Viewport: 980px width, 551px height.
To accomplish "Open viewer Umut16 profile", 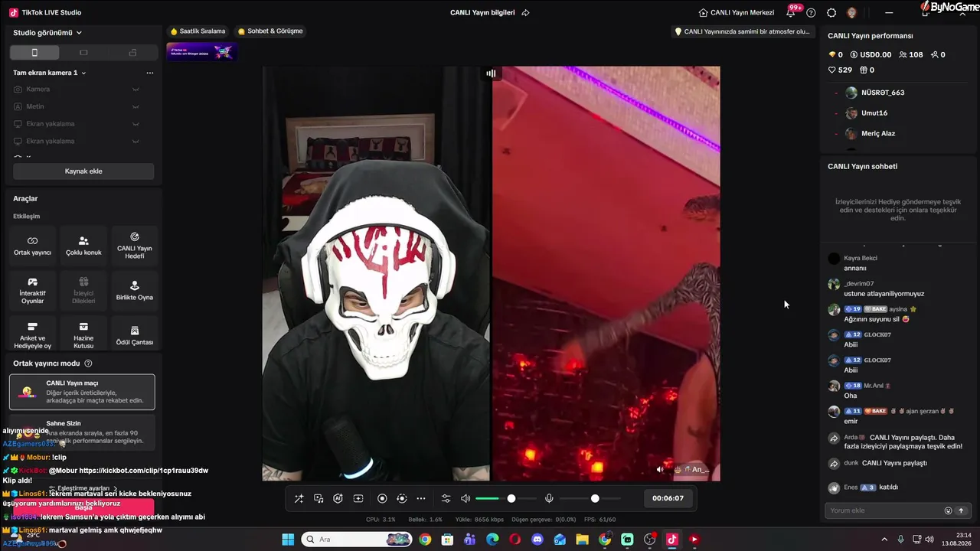I will point(866,113).
